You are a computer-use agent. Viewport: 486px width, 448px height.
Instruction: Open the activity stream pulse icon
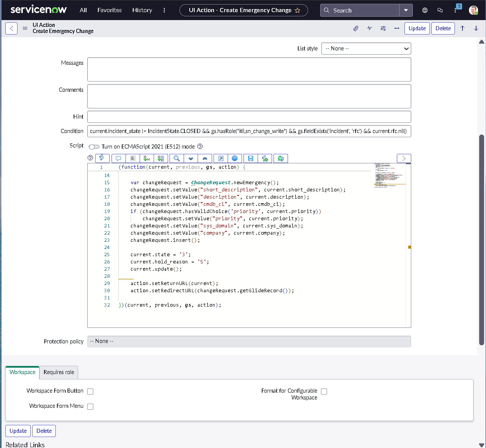370,28
